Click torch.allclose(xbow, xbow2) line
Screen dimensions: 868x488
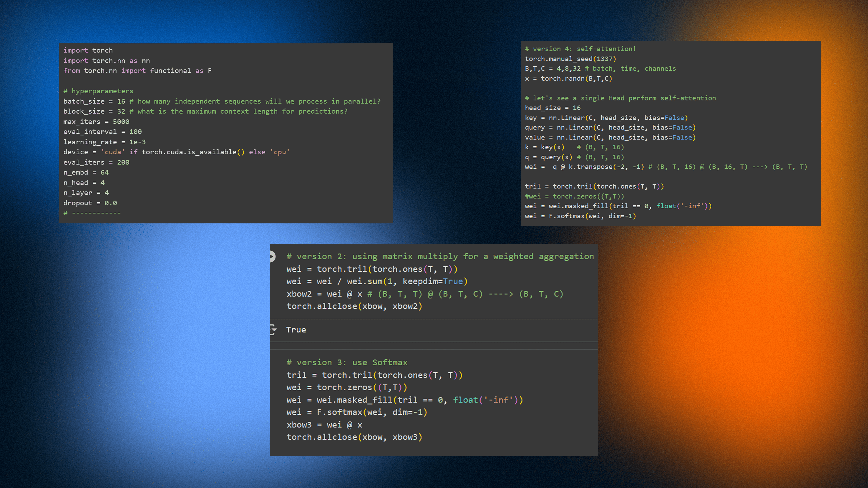pyautogui.click(x=354, y=306)
